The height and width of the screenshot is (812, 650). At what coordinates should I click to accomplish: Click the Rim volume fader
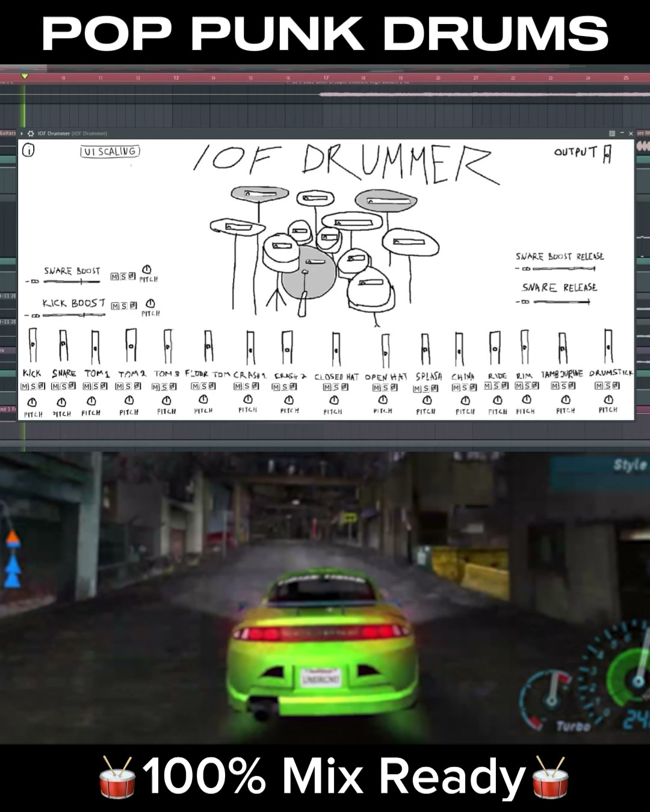[x=525, y=346]
